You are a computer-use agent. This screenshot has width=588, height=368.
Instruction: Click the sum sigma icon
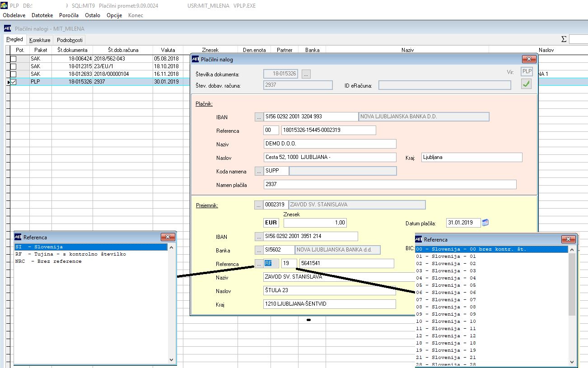point(564,39)
